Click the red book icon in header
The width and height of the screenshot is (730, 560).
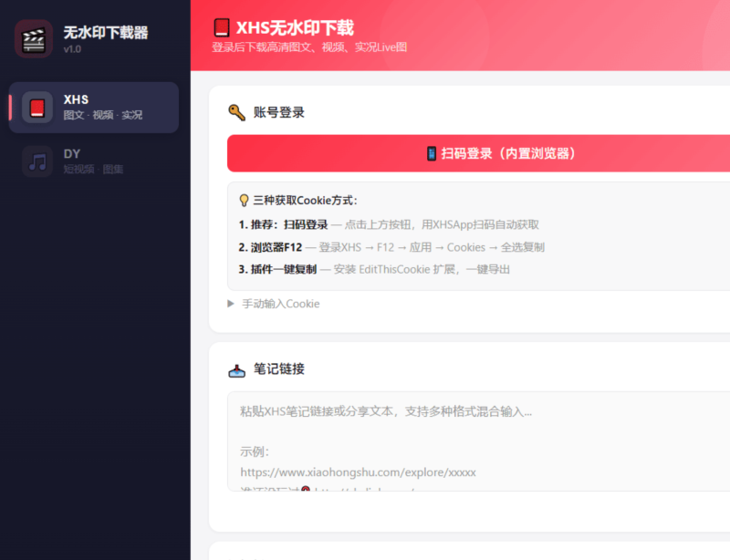tap(222, 27)
